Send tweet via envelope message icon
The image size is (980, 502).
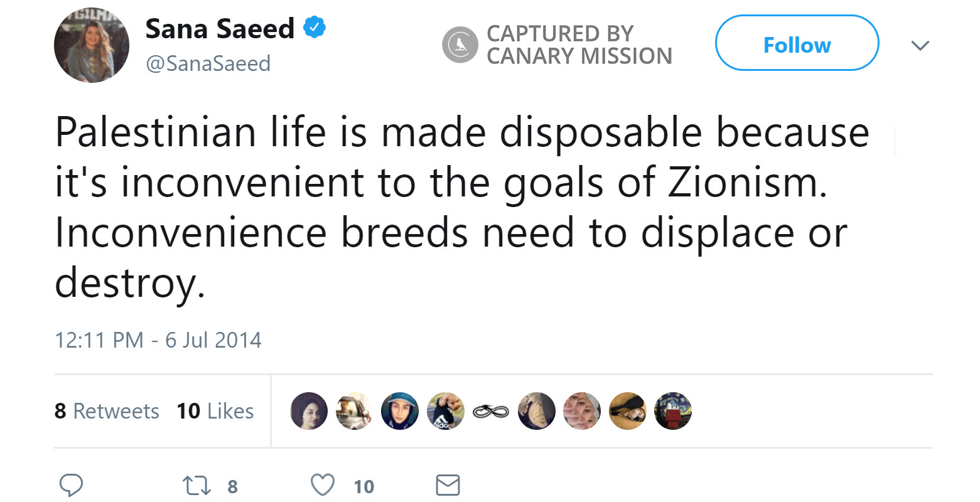point(448,485)
